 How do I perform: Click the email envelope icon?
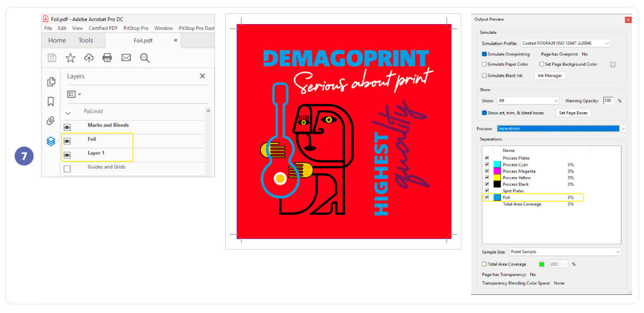[x=126, y=57]
